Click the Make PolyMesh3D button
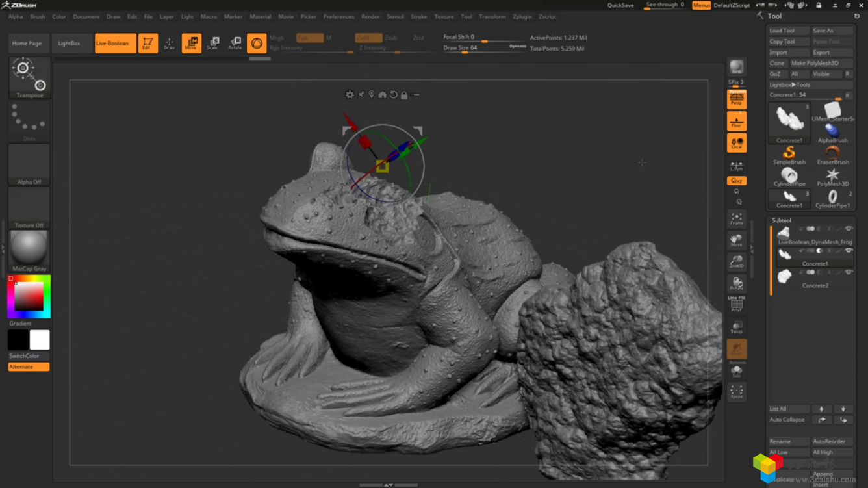Viewport: 868px width, 488px height. (815, 63)
